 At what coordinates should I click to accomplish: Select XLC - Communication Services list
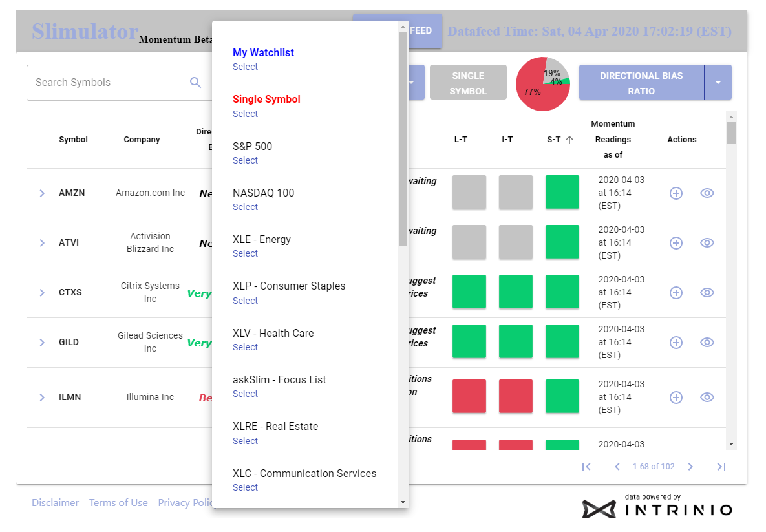point(245,487)
